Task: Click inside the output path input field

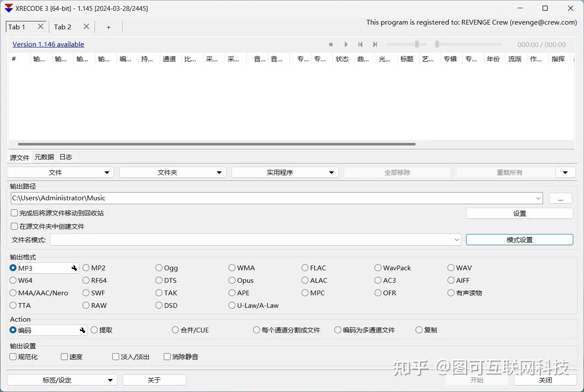Action: click(x=259, y=198)
